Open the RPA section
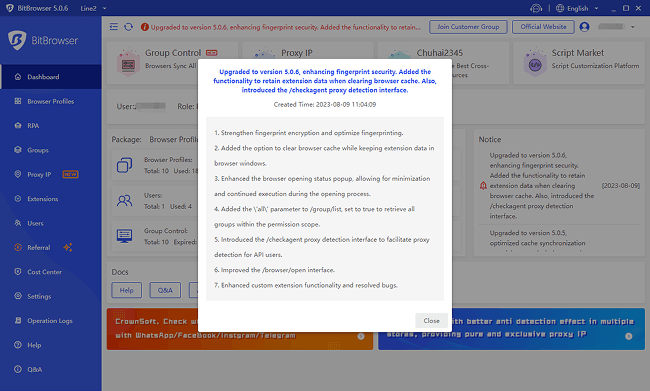Image resolution: width=650 pixels, height=391 pixels. [51, 126]
